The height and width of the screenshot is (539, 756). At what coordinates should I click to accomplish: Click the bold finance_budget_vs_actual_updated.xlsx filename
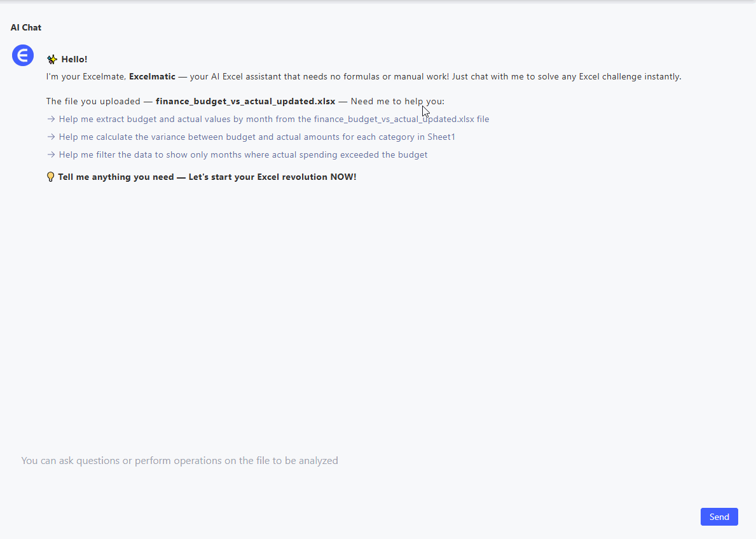[245, 101]
